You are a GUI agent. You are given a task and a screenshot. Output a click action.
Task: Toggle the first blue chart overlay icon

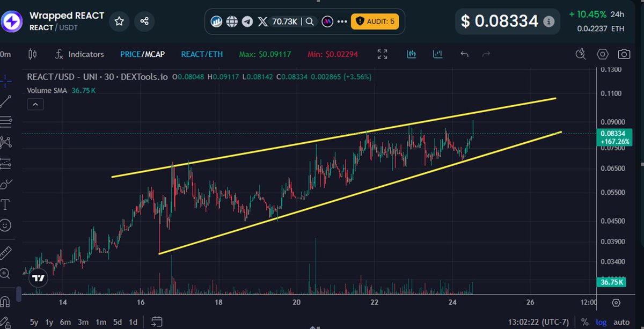point(412,54)
